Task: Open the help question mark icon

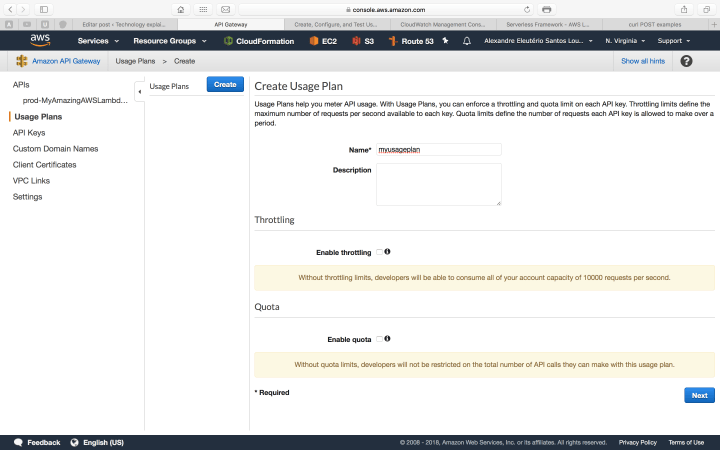Action: click(x=686, y=61)
